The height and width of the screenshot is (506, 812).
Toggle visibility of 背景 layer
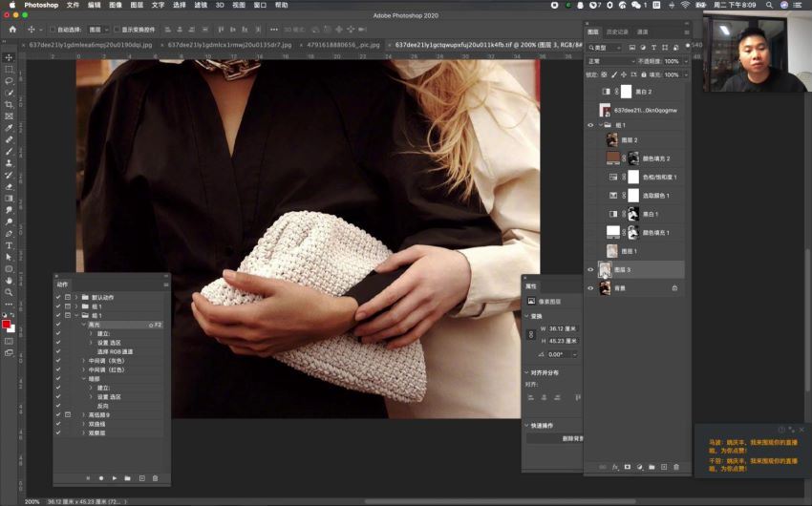coord(590,288)
